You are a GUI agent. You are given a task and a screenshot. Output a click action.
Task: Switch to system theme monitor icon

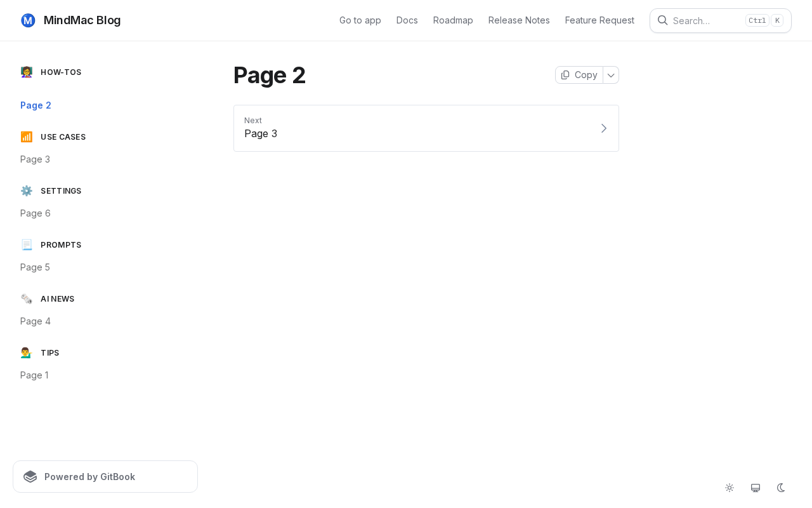click(x=756, y=488)
